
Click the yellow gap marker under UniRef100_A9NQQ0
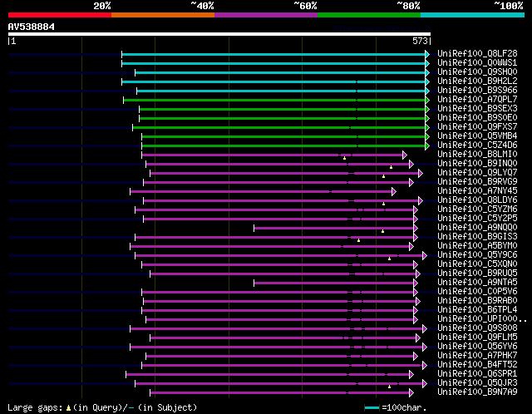click(382, 231)
